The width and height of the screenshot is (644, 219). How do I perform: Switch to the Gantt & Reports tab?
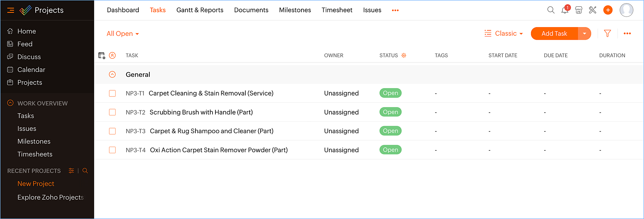coord(200,10)
